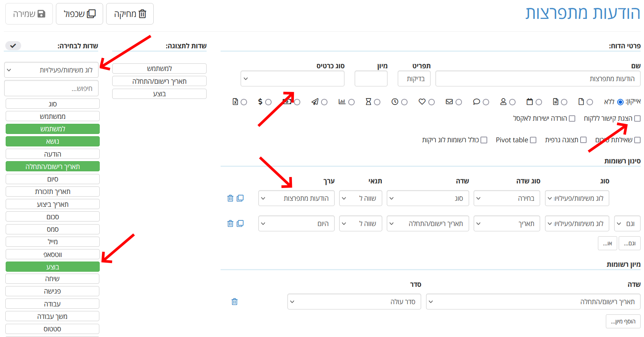
Task: Delete the הודעות מתפרצות filter row
Action: [x=230, y=198]
